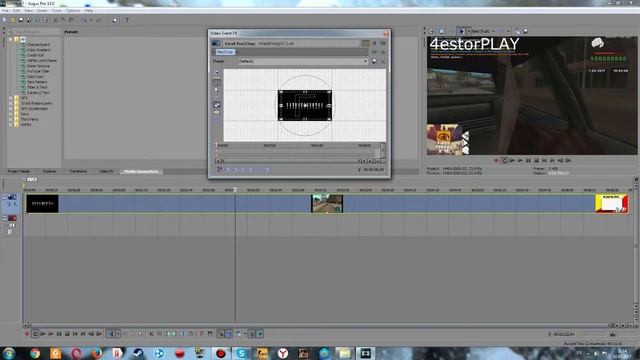640x360 pixels.
Task: Toggle Enable snapping on the timeline toolbar
Action: pyautogui.click(x=220, y=334)
